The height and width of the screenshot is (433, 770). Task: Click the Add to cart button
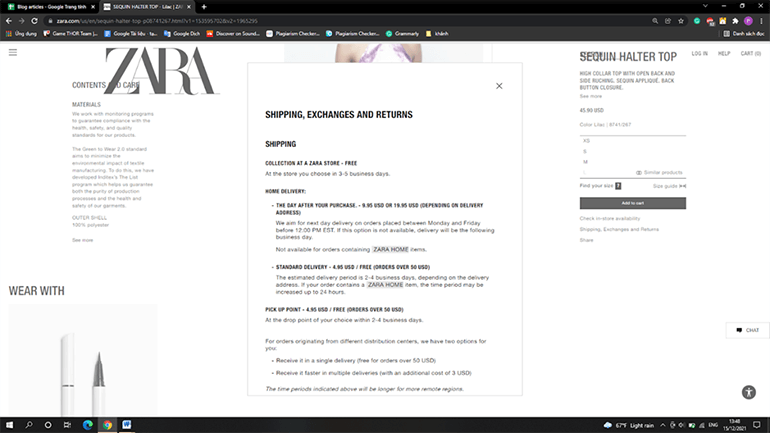coord(632,203)
